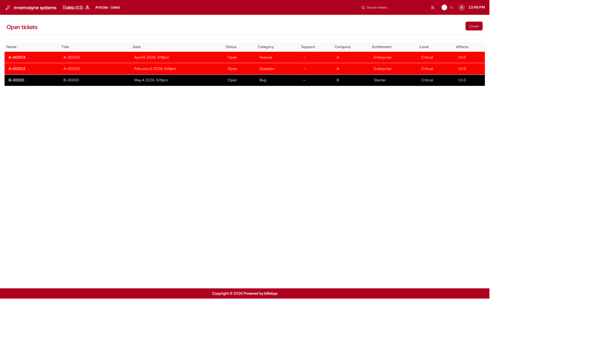Click the alarm siren icon beside Tickets
This screenshot has width=597, height=364.
[x=87, y=7]
